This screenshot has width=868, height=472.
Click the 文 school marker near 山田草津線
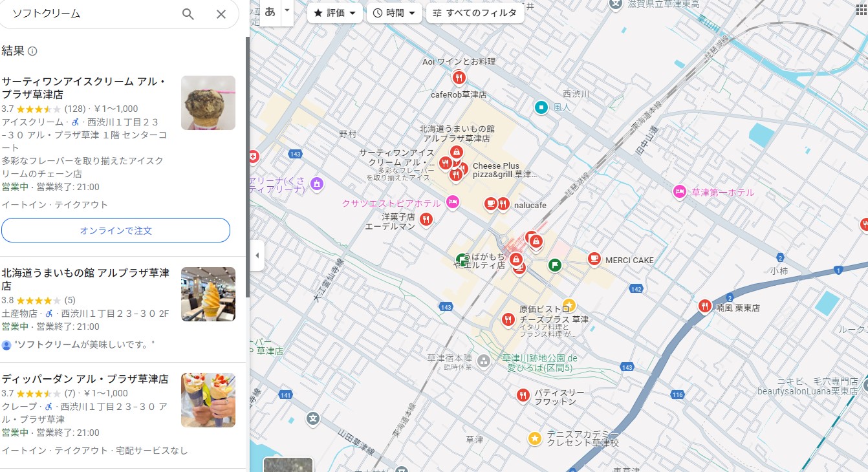[x=313, y=418]
